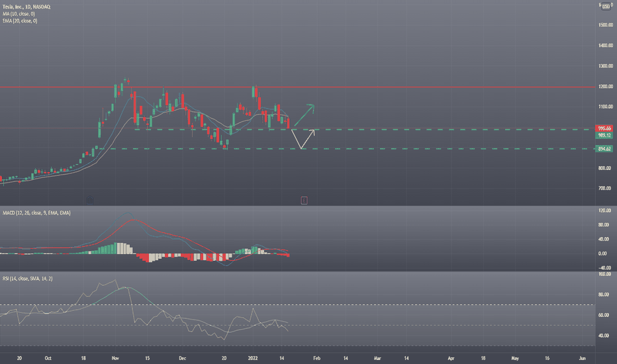This screenshot has height=364, width=617.
Task: Click the 0.00 value on MACD axis
Action: tap(602, 254)
